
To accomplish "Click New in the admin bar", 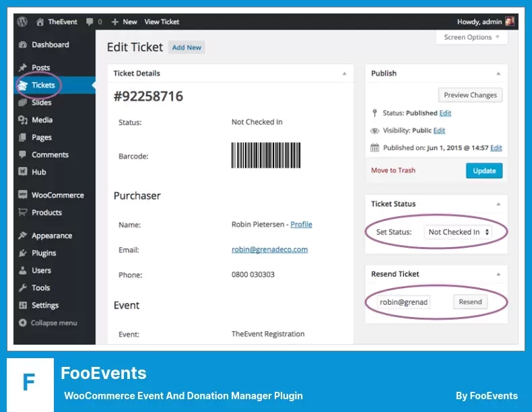I will [130, 22].
